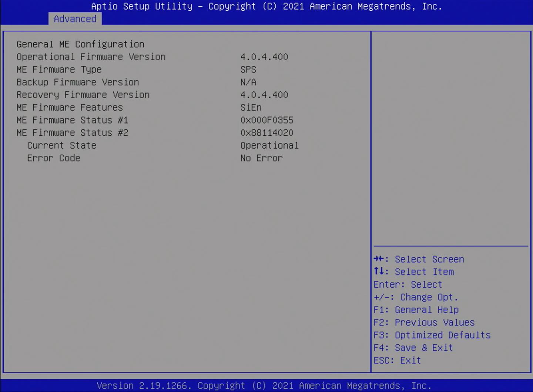Viewport: 533px width, 392px height.
Task: Click the Error Code label
Action: pos(54,158)
